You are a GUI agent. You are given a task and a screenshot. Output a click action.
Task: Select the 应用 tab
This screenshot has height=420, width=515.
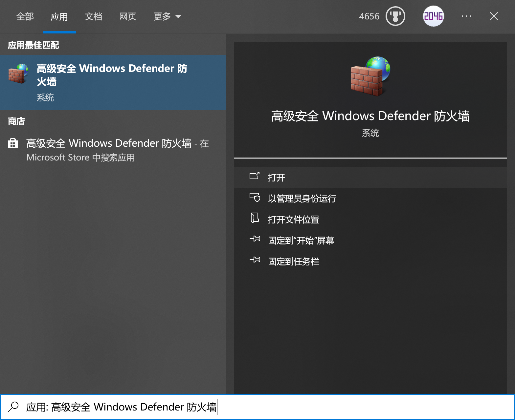click(x=59, y=16)
